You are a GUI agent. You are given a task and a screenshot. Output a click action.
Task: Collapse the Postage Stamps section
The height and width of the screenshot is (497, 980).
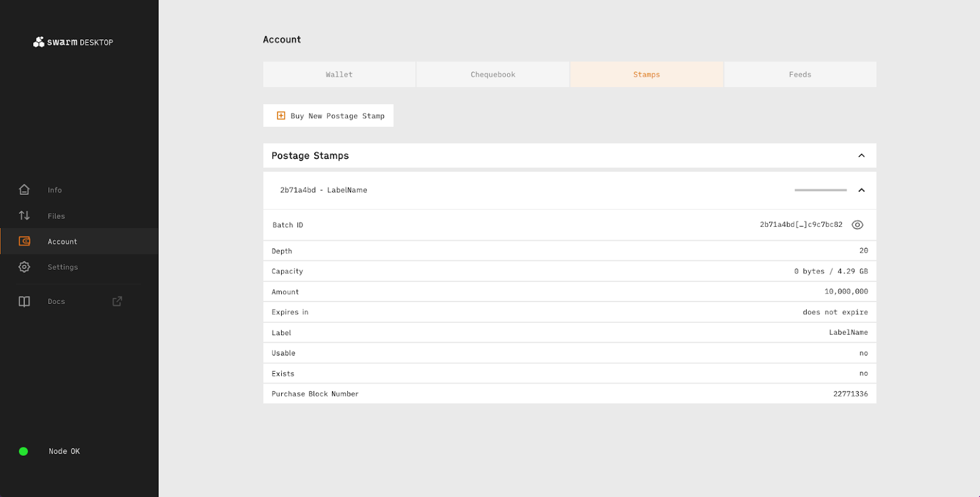pos(861,156)
